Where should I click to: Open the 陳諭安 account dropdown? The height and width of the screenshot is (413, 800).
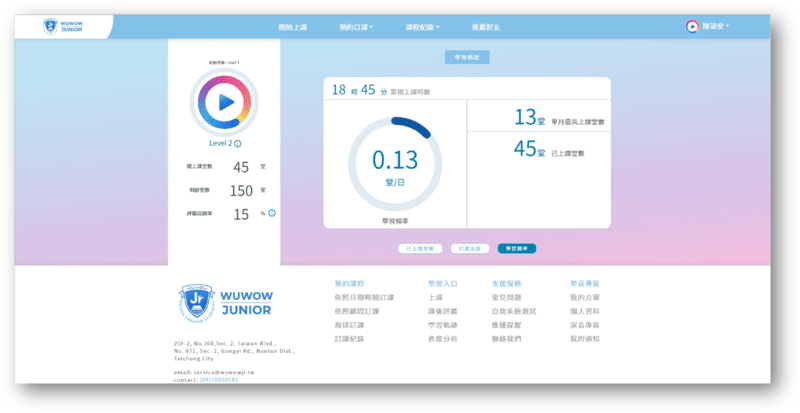pyautogui.click(x=715, y=26)
